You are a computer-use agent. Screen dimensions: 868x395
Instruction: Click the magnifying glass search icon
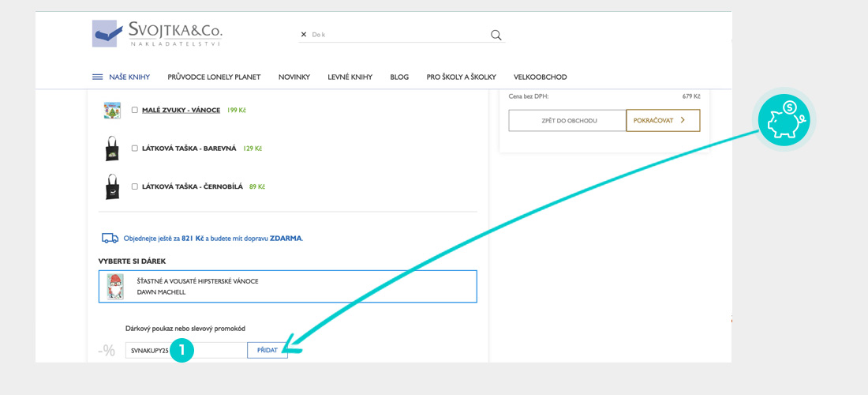tap(496, 35)
